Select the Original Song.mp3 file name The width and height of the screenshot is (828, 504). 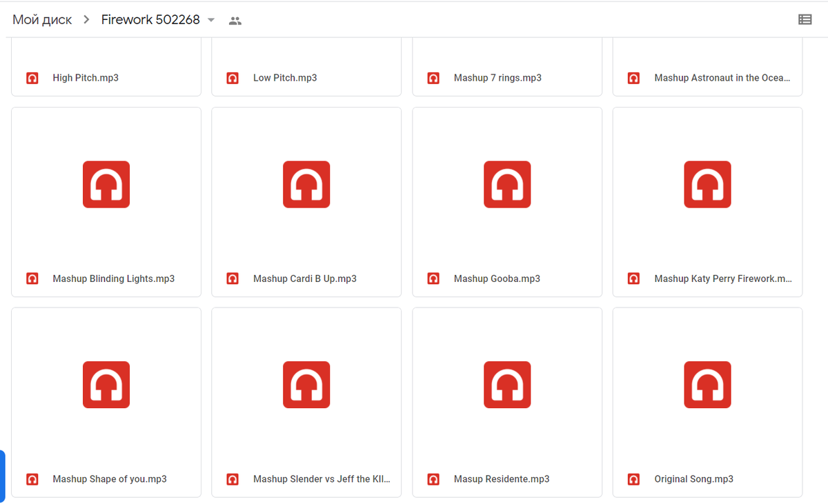click(x=693, y=479)
